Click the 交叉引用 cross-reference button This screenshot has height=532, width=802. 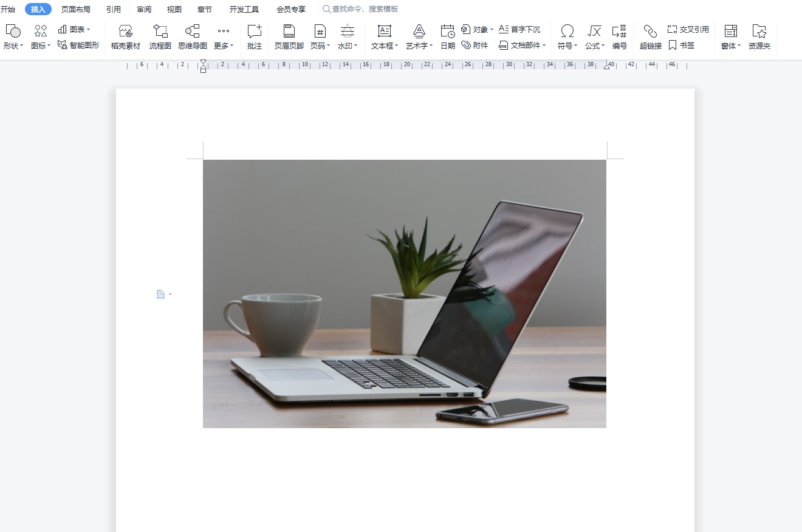688,29
